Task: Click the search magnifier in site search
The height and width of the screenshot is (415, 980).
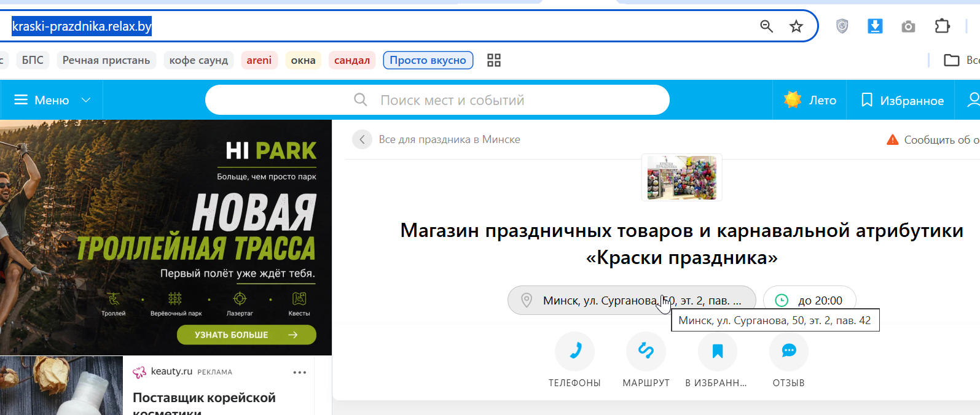Action: point(361,99)
